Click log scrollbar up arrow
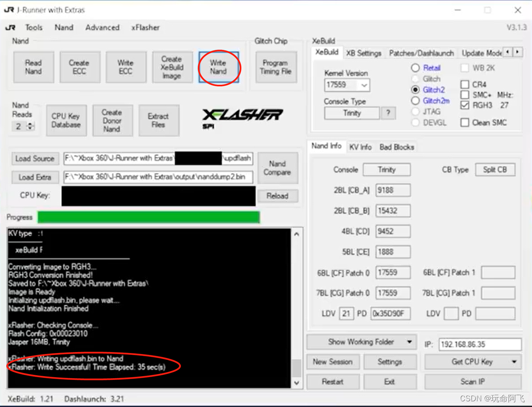The width and height of the screenshot is (532, 407). click(296, 234)
